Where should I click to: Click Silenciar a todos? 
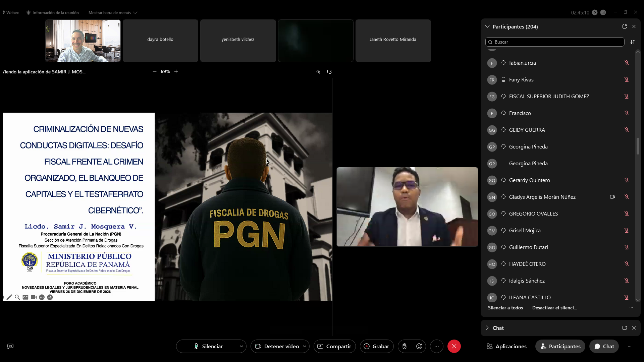[x=505, y=308]
